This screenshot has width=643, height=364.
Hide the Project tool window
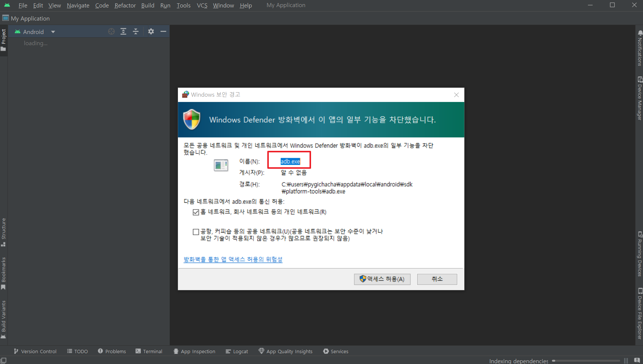163,31
